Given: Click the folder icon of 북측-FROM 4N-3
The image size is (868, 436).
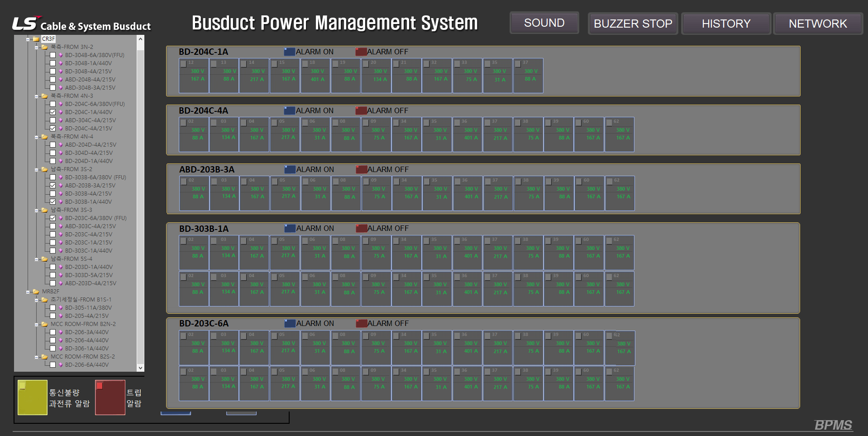Looking at the screenshot, I should pyautogui.click(x=44, y=96).
